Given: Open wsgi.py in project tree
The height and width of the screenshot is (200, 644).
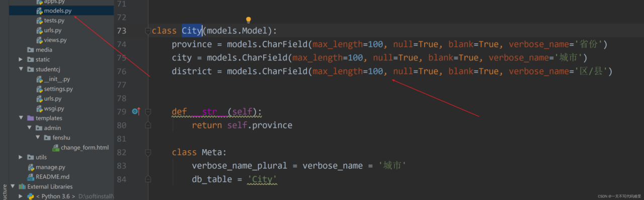Looking at the screenshot, I should pos(54,108).
